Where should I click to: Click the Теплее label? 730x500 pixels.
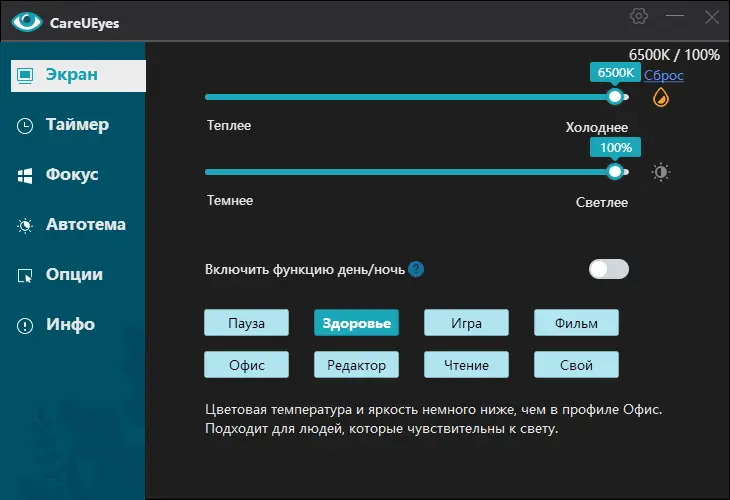tap(229, 126)
